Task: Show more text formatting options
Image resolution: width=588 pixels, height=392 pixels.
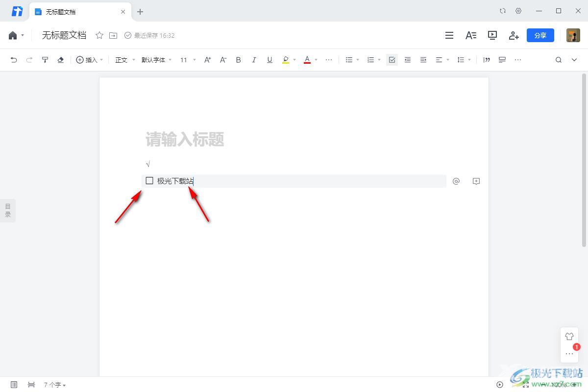Action: point(329,60)
